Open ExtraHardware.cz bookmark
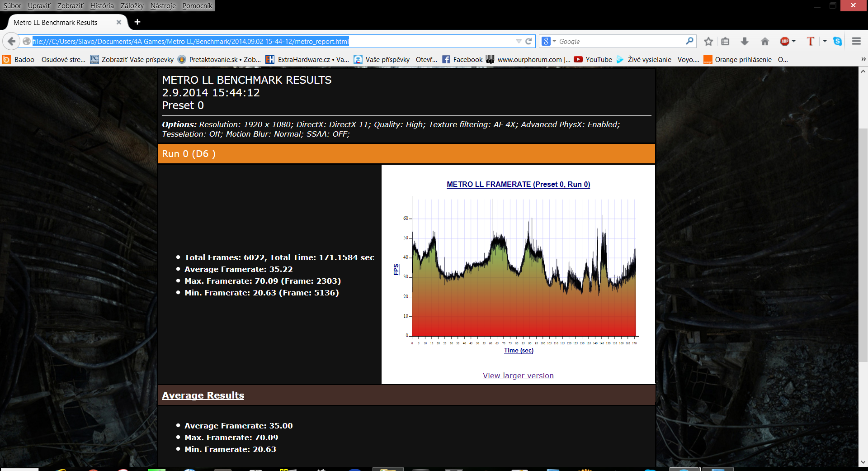The image size is (868, 471). tap(307, 59)
